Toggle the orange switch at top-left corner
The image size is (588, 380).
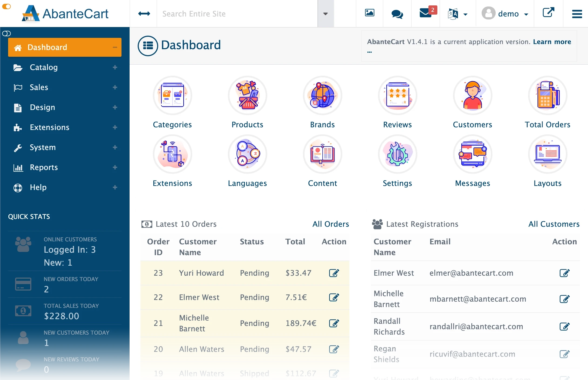(6, 6)
